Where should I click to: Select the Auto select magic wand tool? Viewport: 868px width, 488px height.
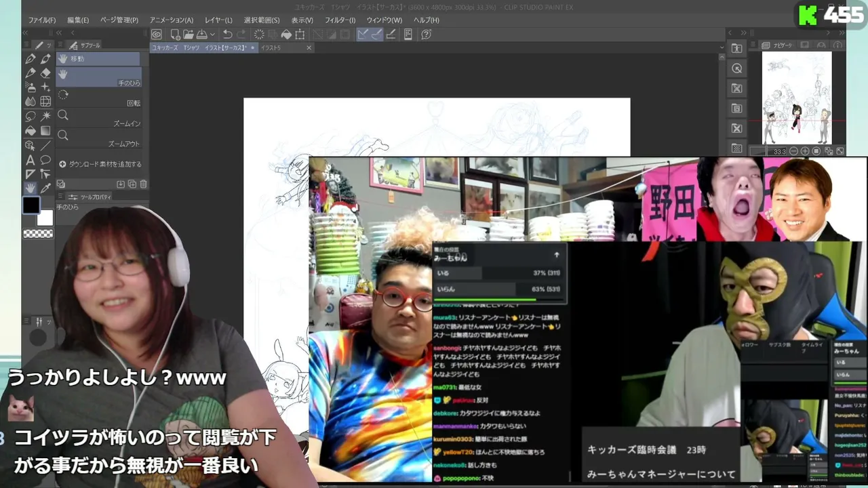[45, 116]
